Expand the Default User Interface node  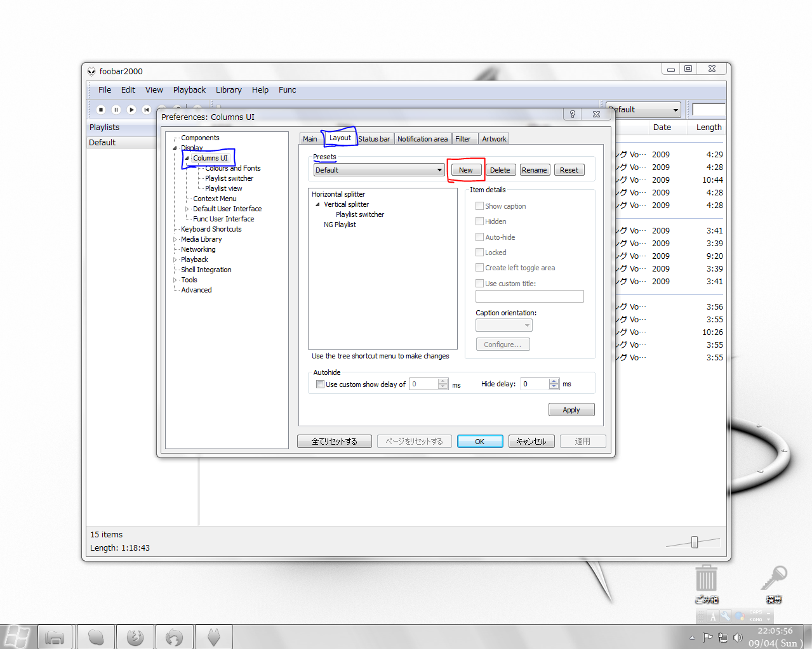tap(187, 209)
